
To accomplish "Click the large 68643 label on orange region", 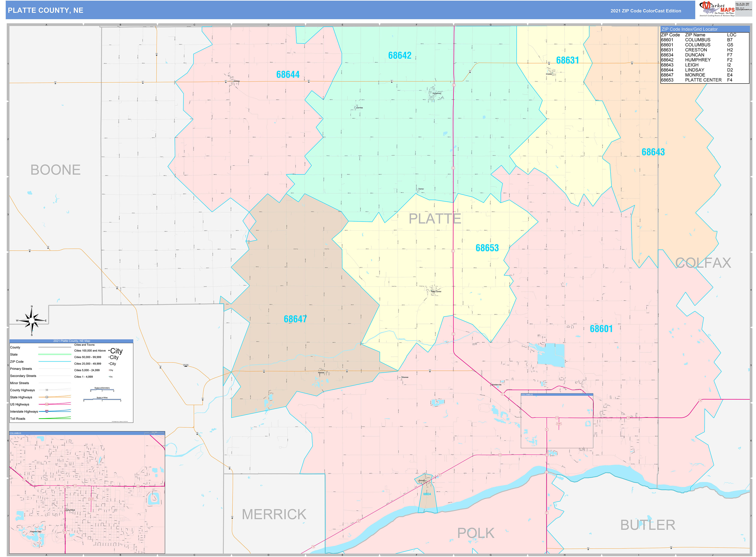I will (653, 152).
